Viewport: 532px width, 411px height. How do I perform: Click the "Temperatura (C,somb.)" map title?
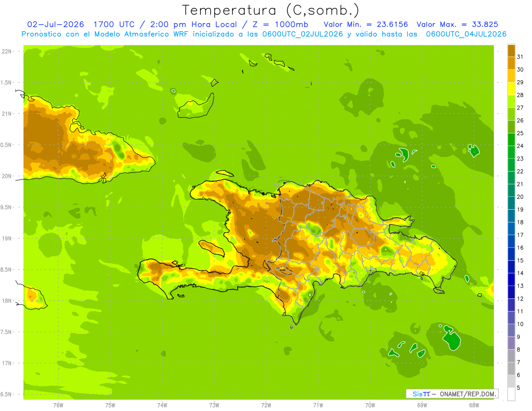pos(271,10)
